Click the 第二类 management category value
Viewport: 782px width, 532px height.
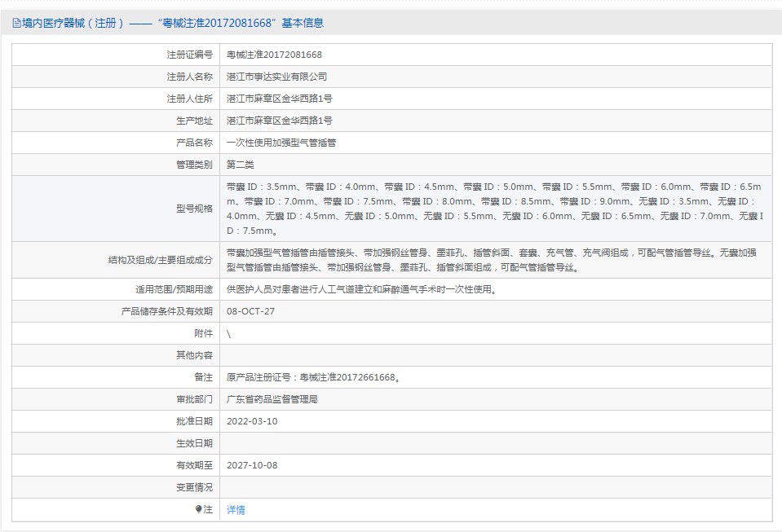[241, 165]
